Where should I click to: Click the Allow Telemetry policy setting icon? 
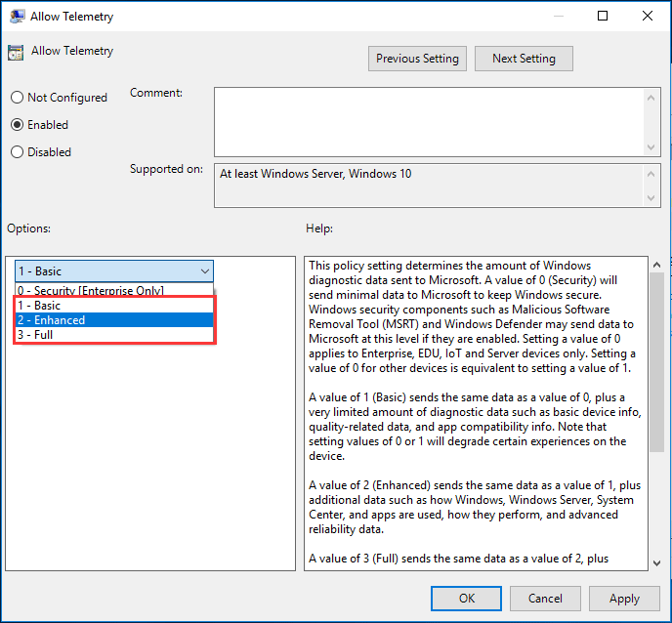(16, 53)
